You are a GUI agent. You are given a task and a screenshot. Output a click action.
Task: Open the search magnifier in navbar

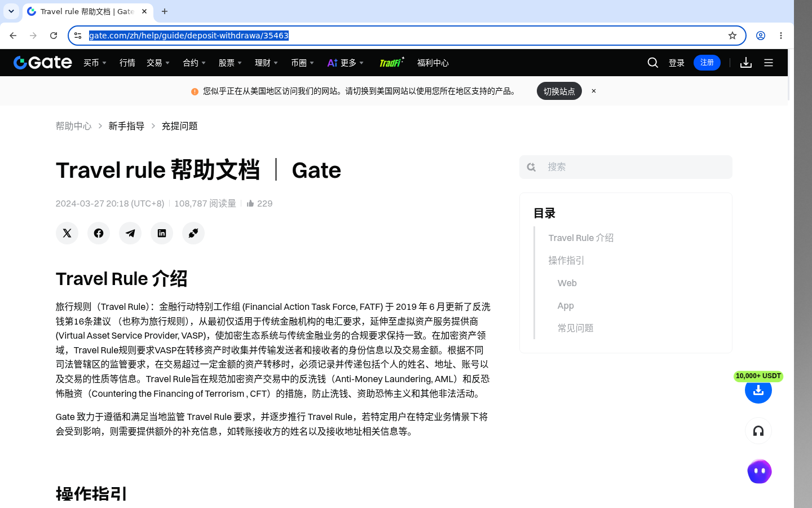click(x=653, y=63)
